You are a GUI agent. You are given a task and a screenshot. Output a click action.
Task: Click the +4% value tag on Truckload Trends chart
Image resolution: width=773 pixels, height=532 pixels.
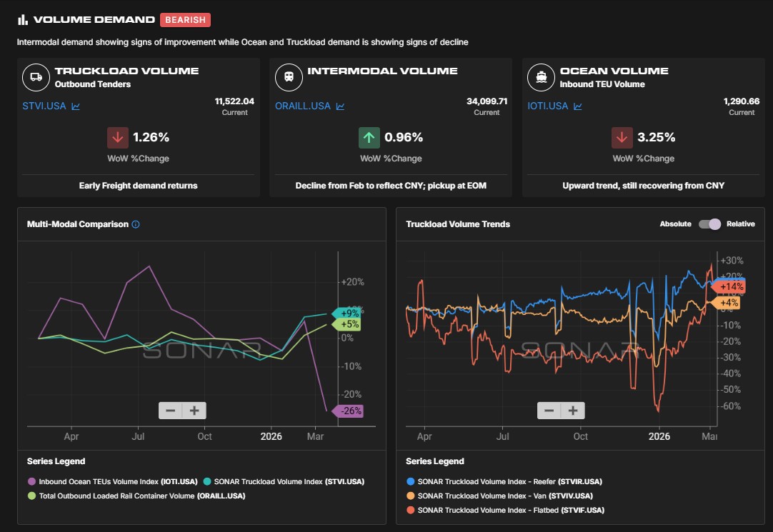[726, 303]
